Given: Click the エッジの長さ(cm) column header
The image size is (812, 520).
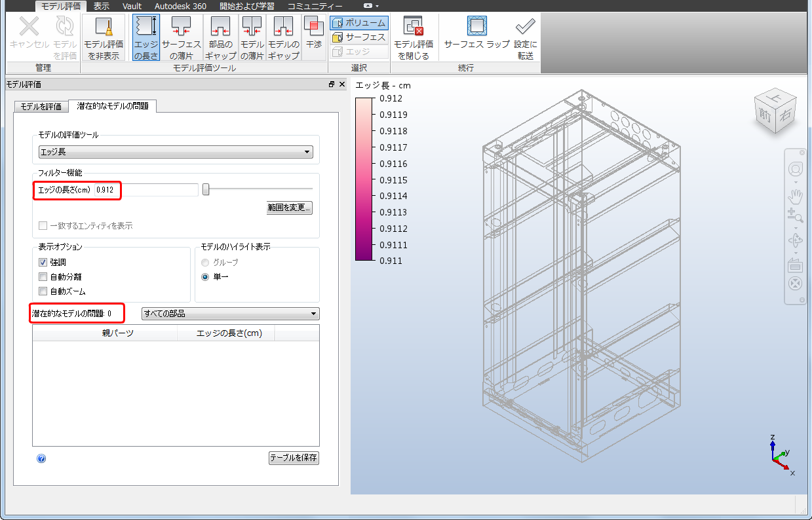Looking at the screenshot, I should pyautogui.click(x=226, y=333).
